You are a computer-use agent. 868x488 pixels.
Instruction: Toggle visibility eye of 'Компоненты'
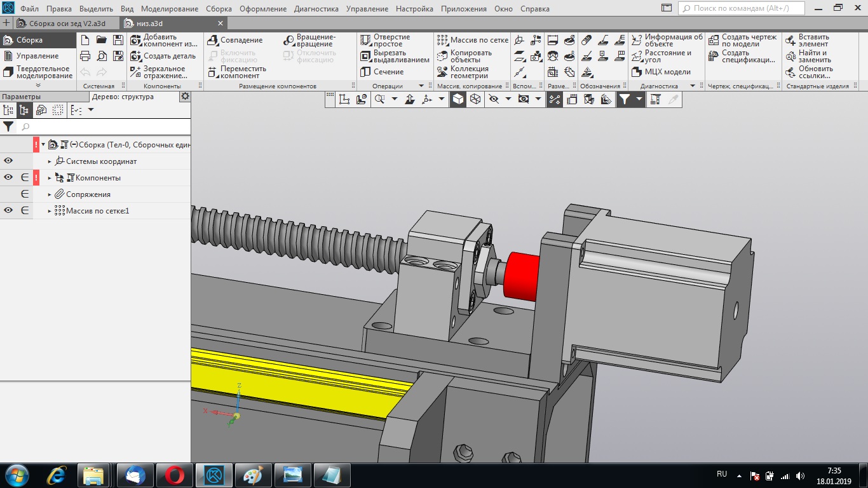pyautogui.click(x=8, y=178)
